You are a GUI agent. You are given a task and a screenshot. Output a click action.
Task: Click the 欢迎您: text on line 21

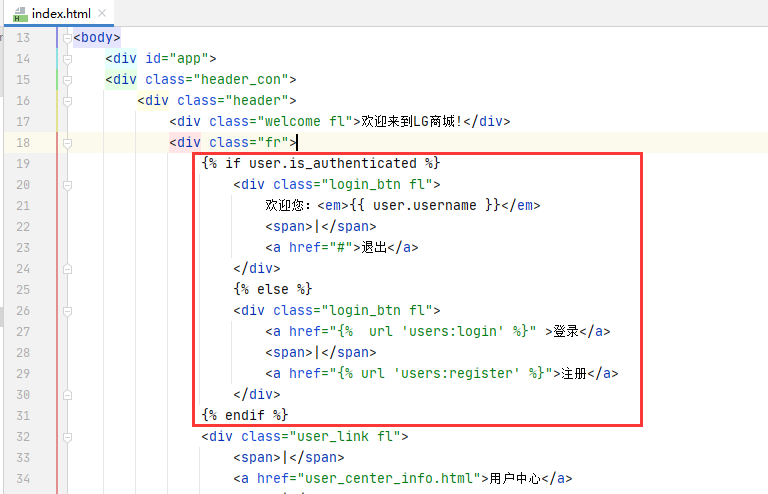click(x=288, y=205)
